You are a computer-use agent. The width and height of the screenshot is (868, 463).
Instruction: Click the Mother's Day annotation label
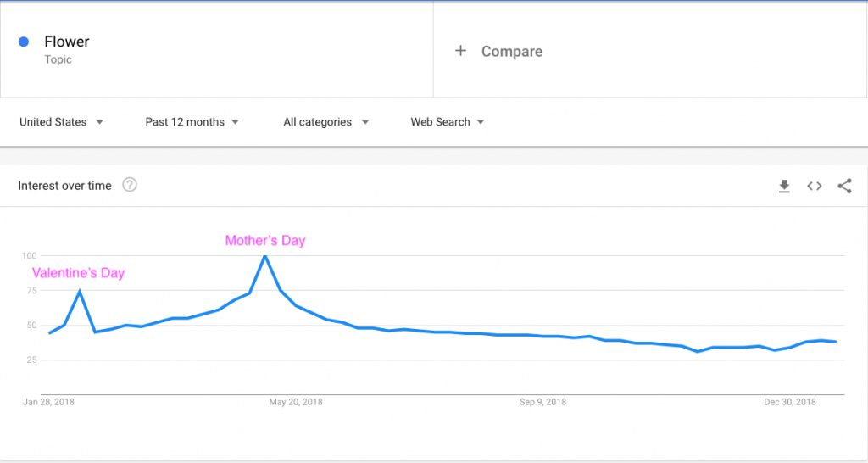point(264,241)
